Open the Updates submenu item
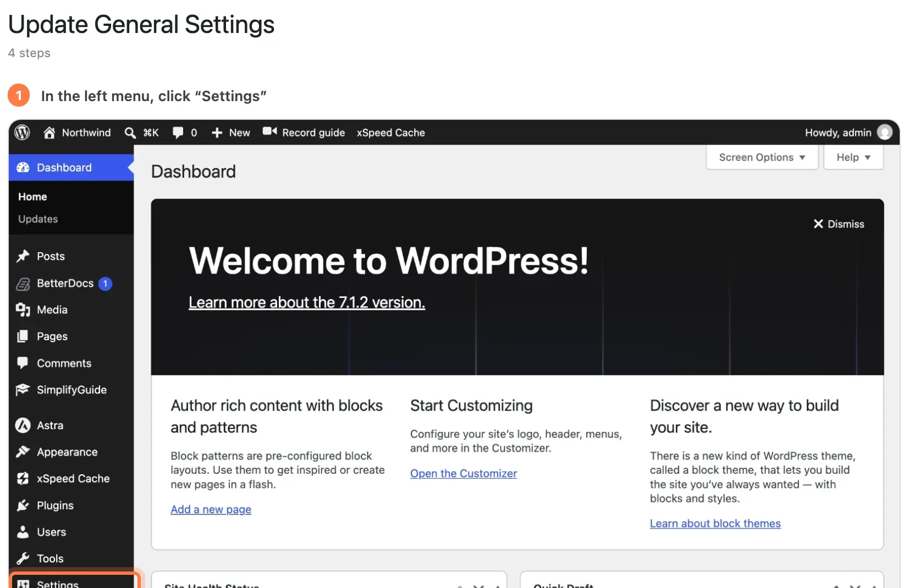This screenshot has height=588, width=903. pyautogui.click(x=38, y=219)
